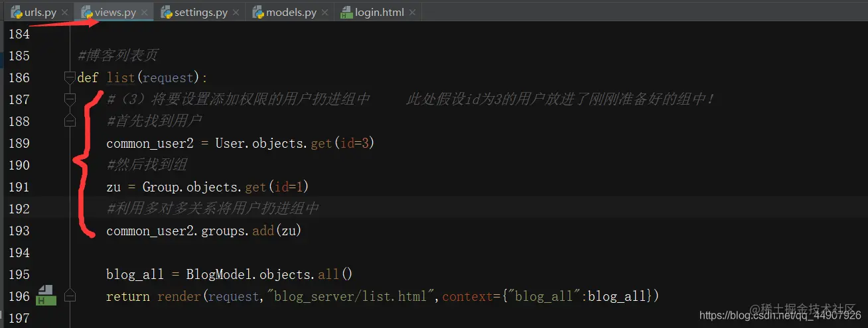Click the return keyword on line 196
Screen dimensions: 868x328
coord(128,296)
